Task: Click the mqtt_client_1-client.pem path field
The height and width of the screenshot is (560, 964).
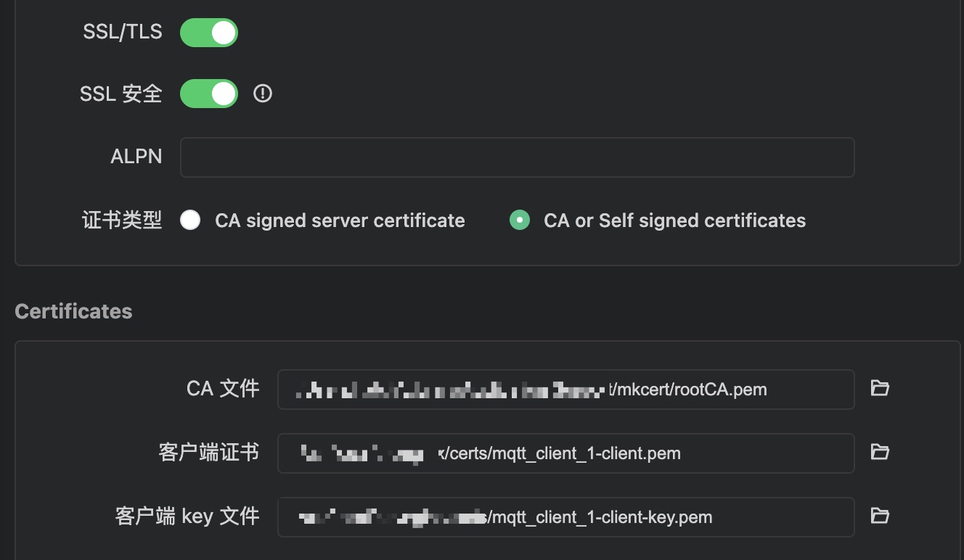Action: [565, 453]
